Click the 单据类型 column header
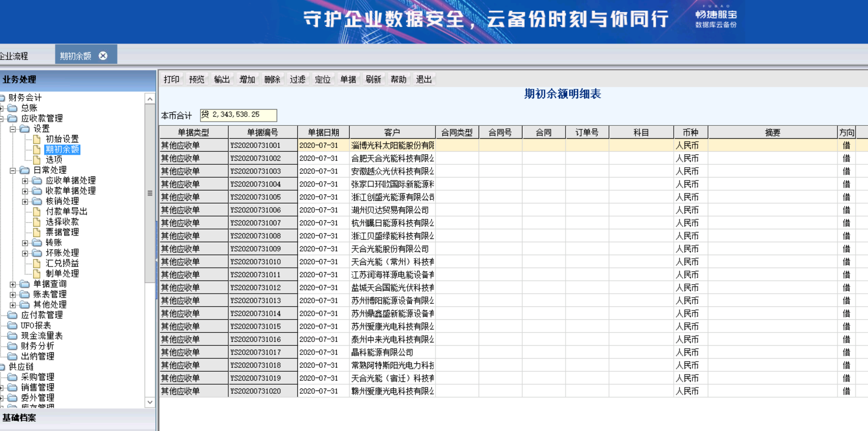The image size is (868, 431). point(194,132)
